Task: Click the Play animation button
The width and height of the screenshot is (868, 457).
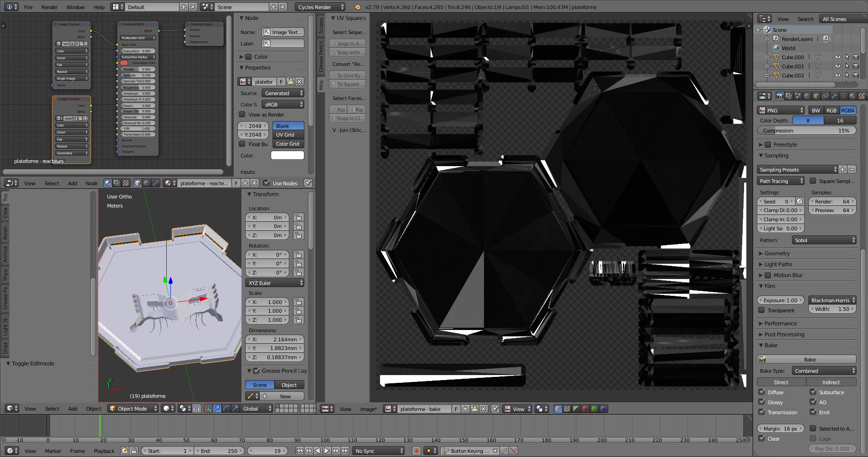Action: click(327, 451)
